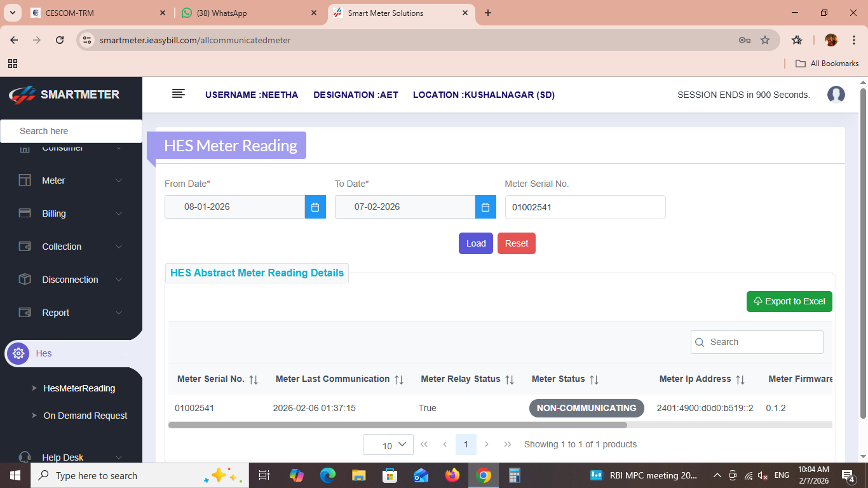Expand the Disconnection menu chevron
The height and width of the screenshot is (488, 868).
(119, 280)
